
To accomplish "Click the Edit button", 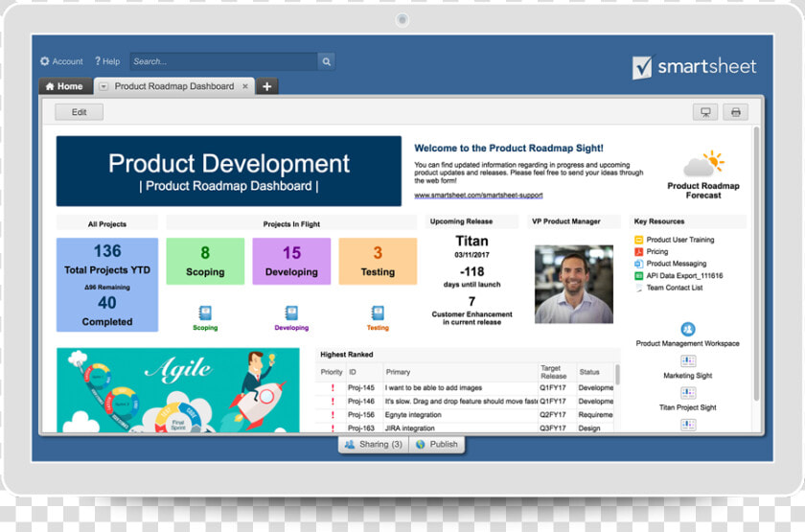I will point(79,112).
